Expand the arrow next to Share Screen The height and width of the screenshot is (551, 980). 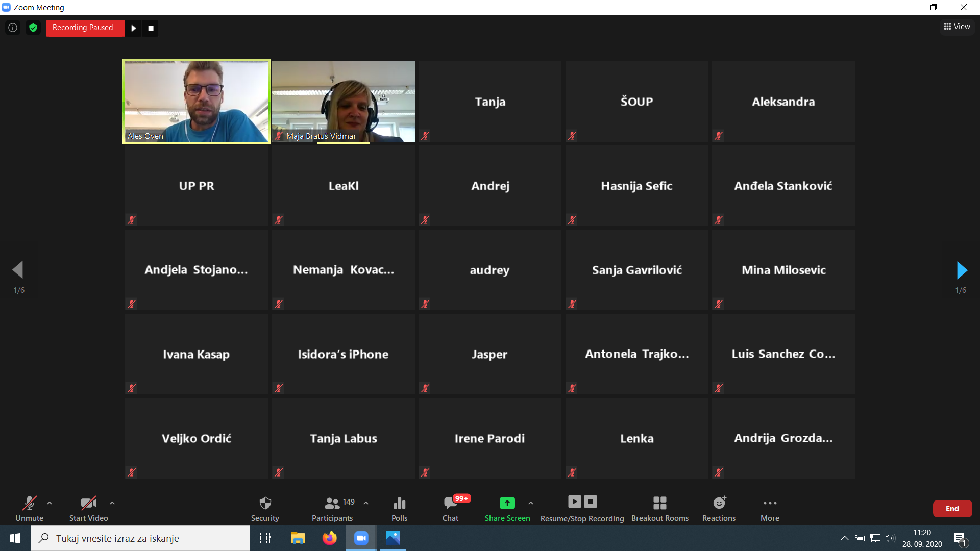(531, 503)
